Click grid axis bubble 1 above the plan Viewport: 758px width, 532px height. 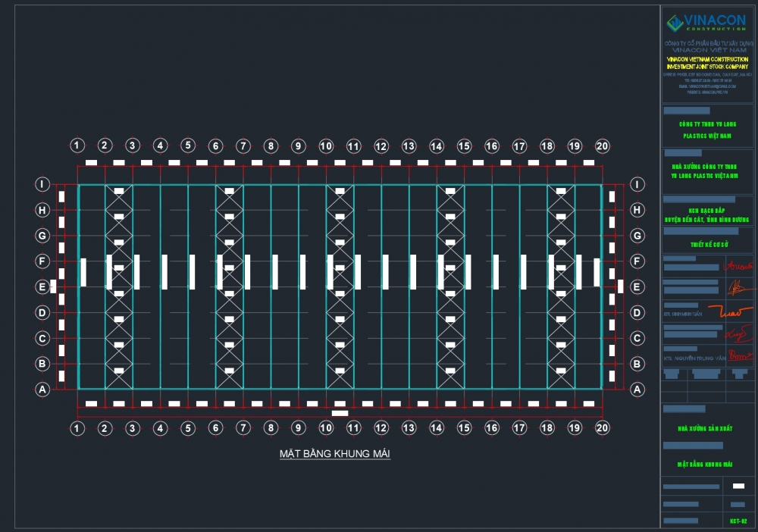pos(77,146)
